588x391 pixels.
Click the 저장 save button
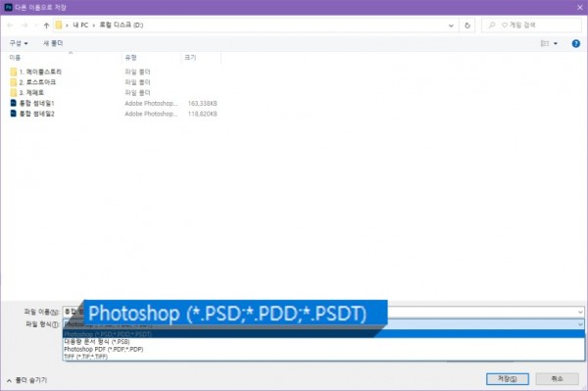click(x=508, y=379)
